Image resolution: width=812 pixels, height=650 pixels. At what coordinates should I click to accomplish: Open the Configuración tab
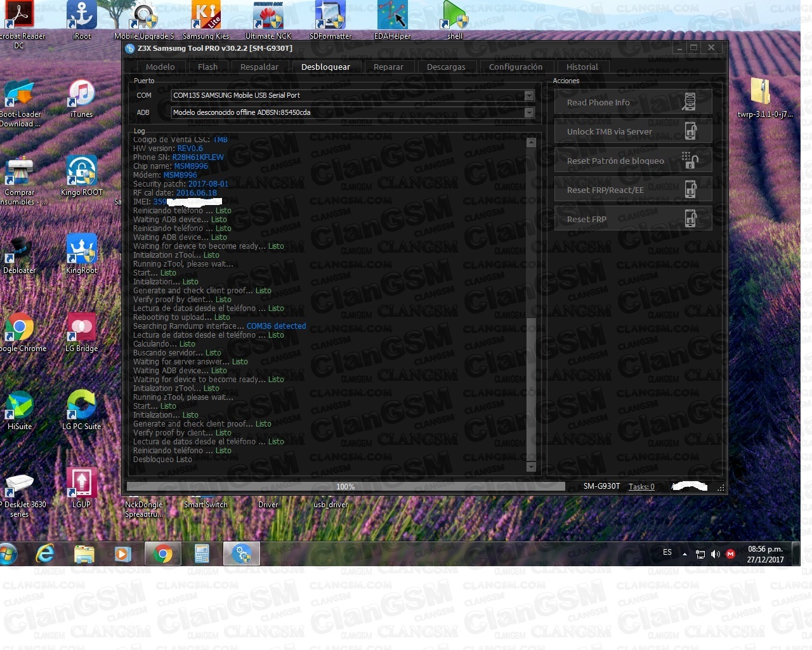click(x=516, y=67)
